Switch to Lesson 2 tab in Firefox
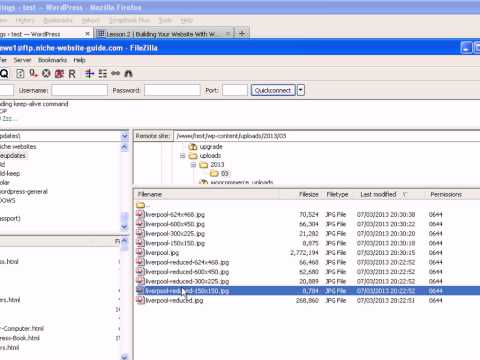Image resolution: width=480 pixels, height=360 pixels. click(164, 34)
